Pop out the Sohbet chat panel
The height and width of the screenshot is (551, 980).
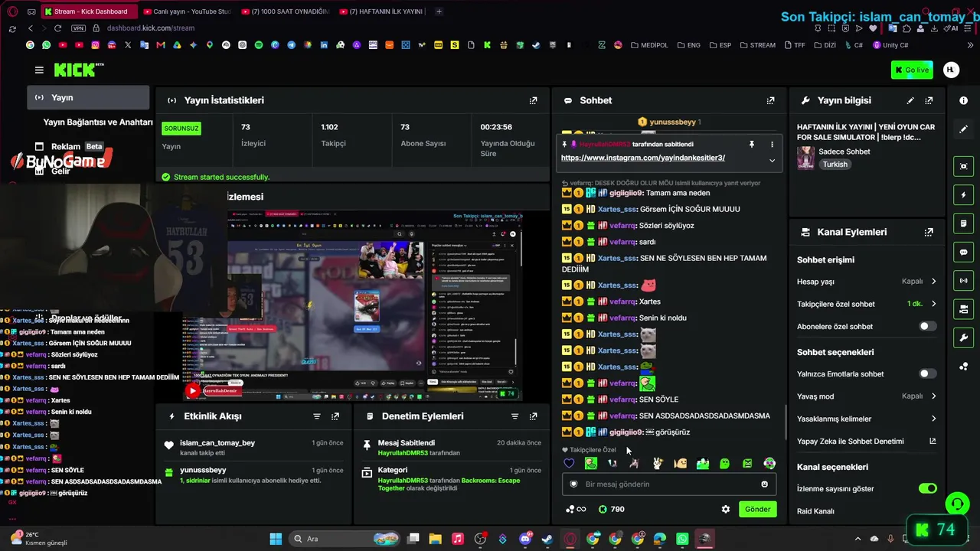[x=771, y=100]
